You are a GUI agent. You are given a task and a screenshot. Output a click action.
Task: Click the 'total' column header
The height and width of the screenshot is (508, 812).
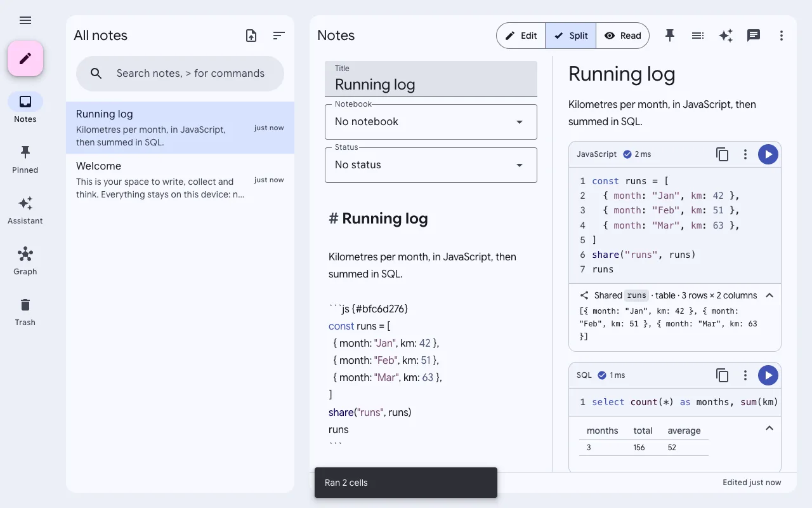[x=643, y=431]
